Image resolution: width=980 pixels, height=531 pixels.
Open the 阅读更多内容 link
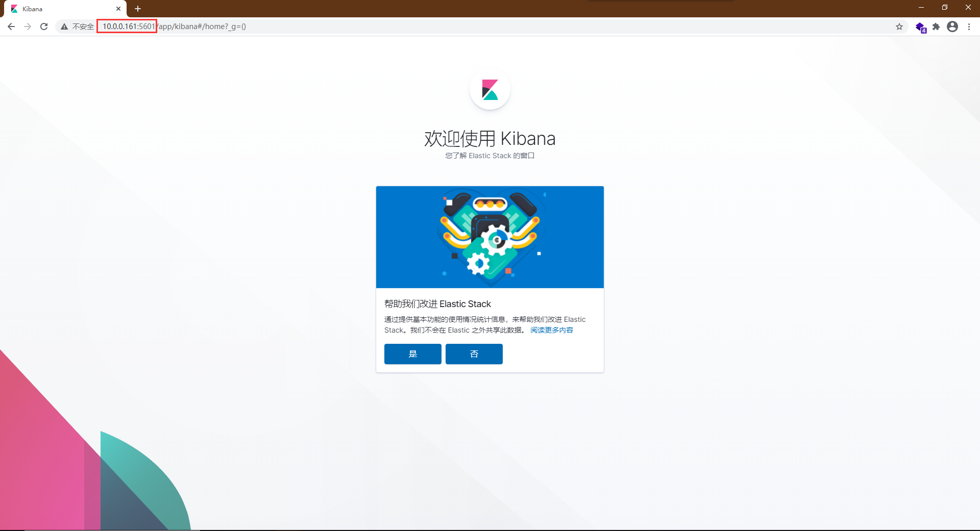coord(551,330)
